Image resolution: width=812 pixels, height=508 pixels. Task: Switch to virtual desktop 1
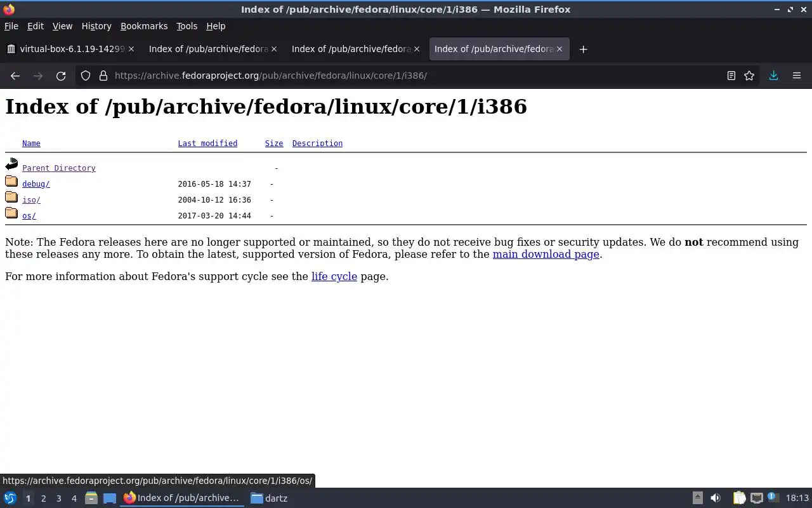28,498
